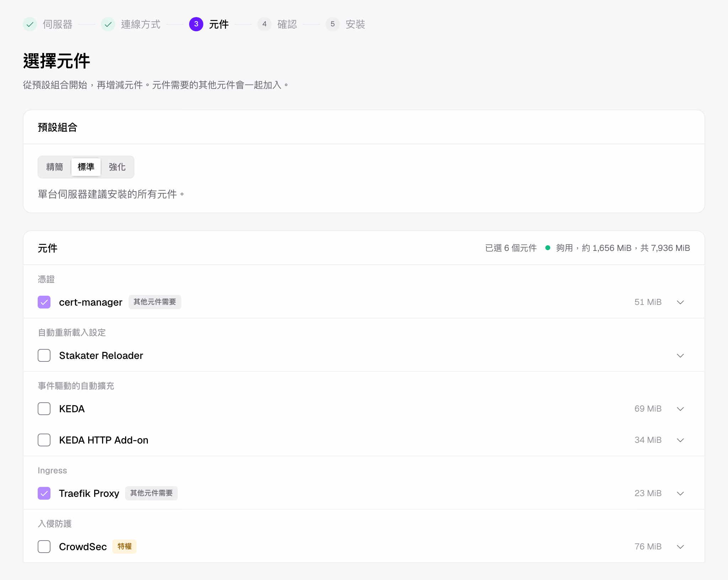The width and height of the screenshot is (728, 580).
Task: Click the completed 伺服器 step checkmark icon
Action: coord(30,24)
